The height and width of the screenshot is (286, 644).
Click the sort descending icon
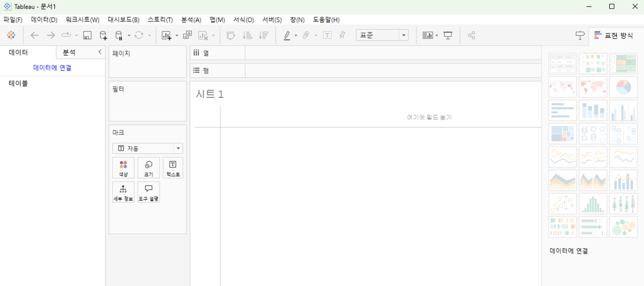264,35
